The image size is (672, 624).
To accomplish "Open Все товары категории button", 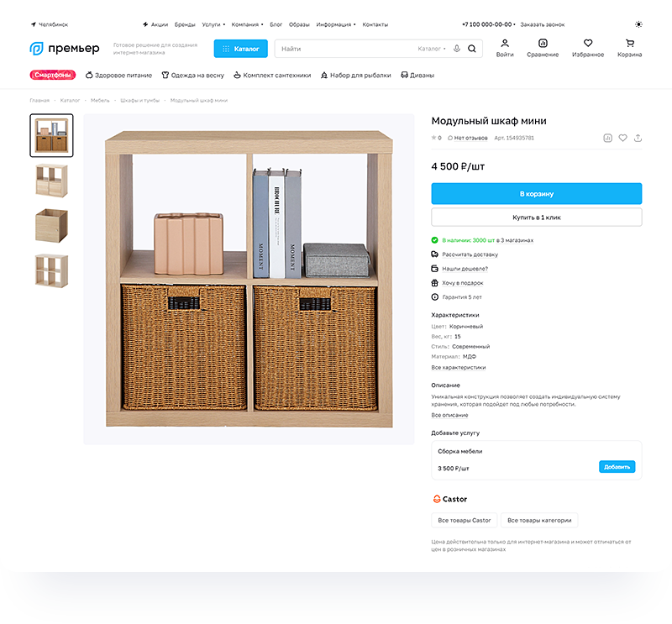I will coord(539,521).
